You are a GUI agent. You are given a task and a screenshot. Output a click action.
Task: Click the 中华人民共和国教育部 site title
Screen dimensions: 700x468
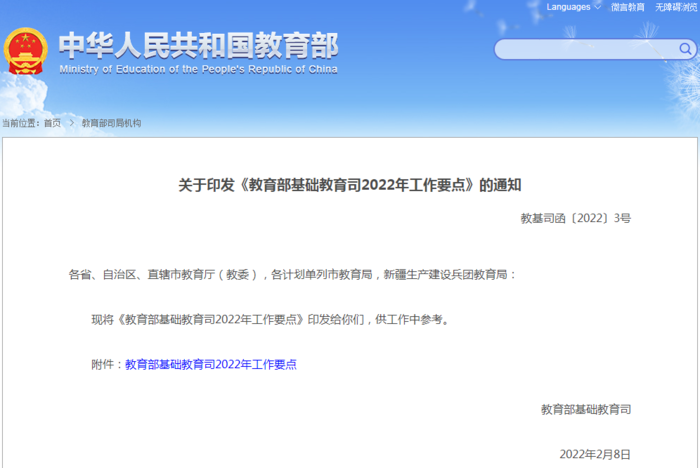pos(198,45)
